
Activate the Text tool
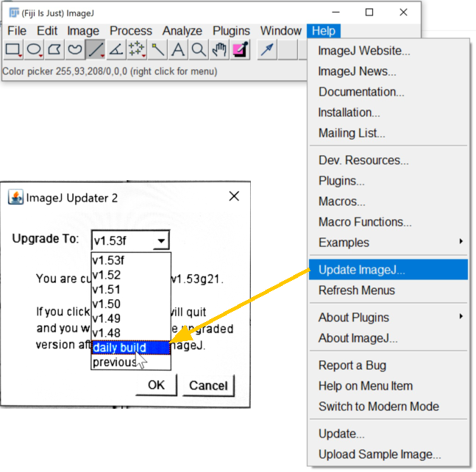click(178, 50)
